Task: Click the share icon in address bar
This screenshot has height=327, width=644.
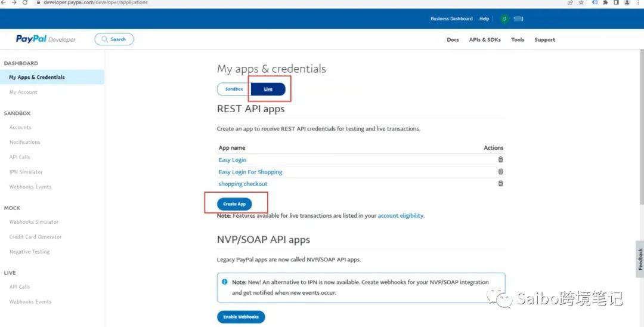Action: coord(570,2)
